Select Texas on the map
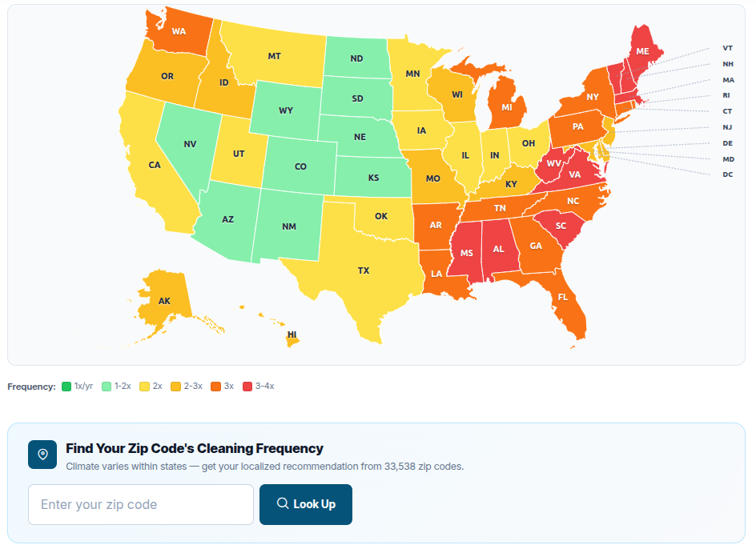 pyautogui.click(x=362, y=270)
